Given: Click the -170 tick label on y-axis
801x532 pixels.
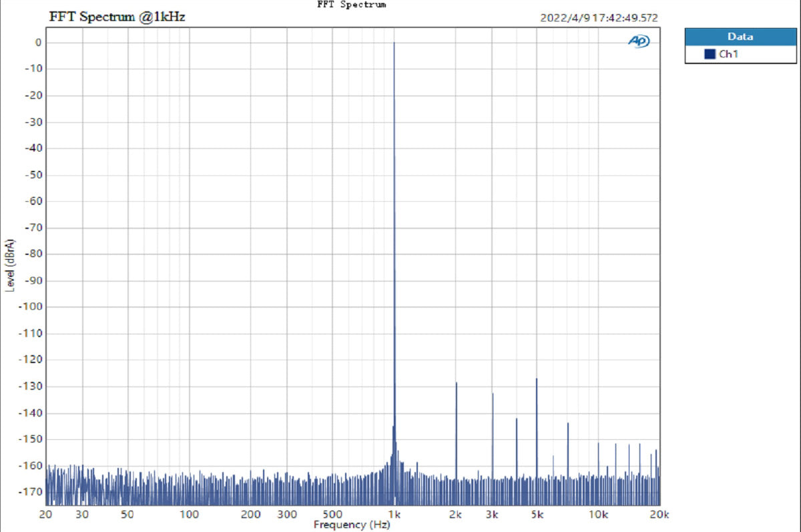Looking at the screenshot, I should point(33,492).
